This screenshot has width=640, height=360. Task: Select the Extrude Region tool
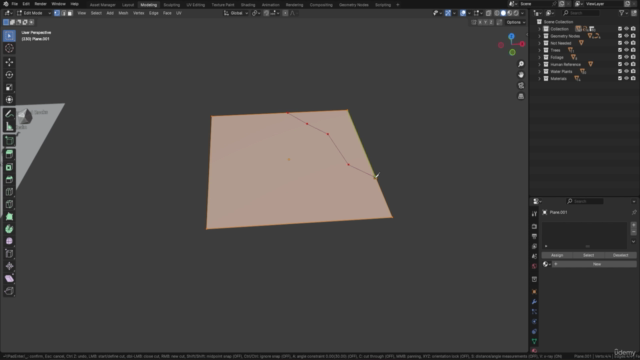coord(9,154)
